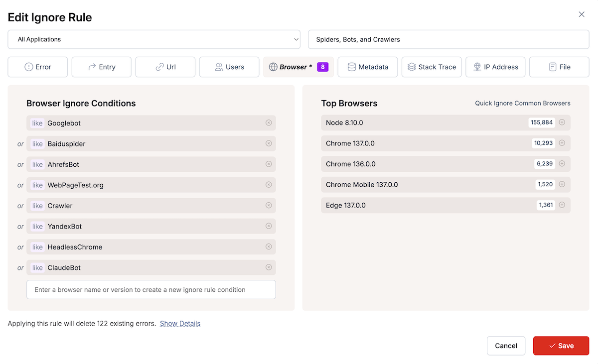Toggle 'like' operator on YandexBot condition

pos(37,227)
